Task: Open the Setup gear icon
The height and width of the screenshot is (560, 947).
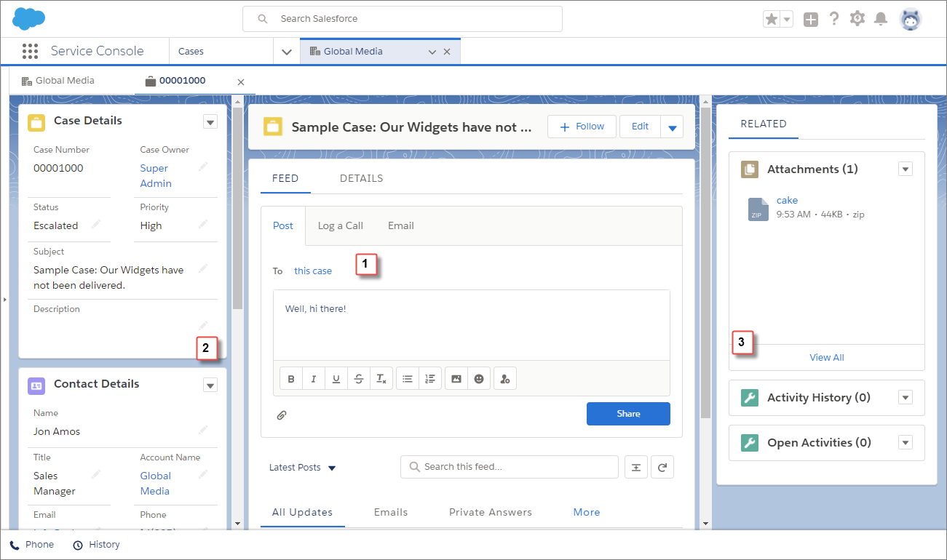Action: (x=857, y=19)
